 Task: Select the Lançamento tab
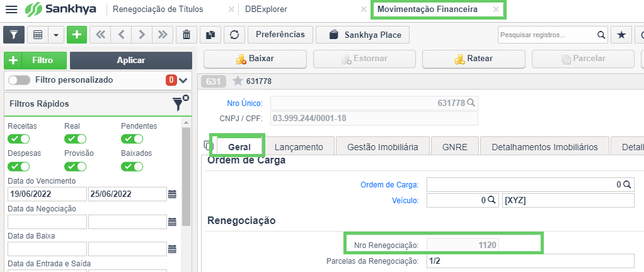[x=299, y=147]
